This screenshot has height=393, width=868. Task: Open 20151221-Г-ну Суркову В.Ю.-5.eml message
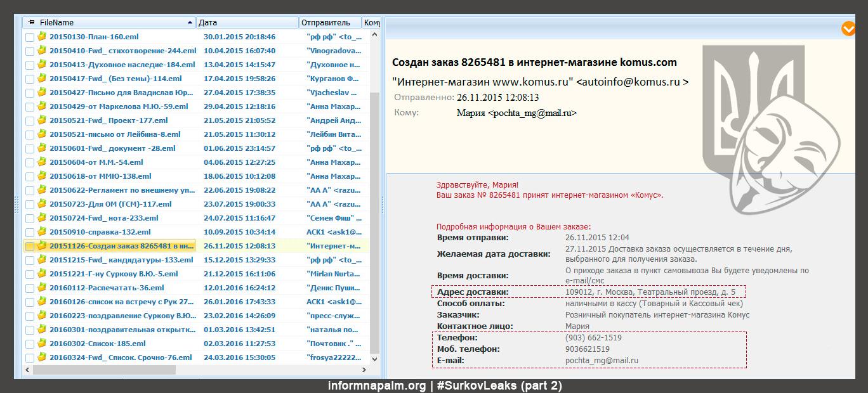[114, 274]
